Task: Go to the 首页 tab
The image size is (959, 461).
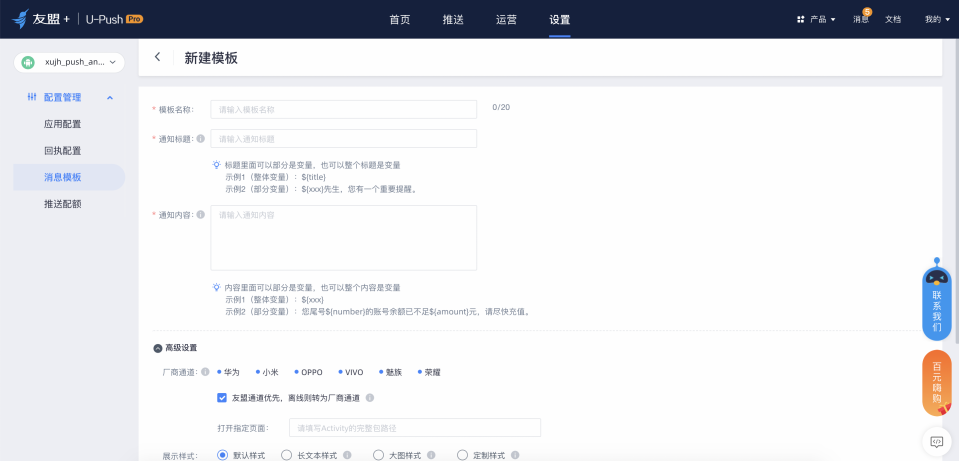Action: 400,20
